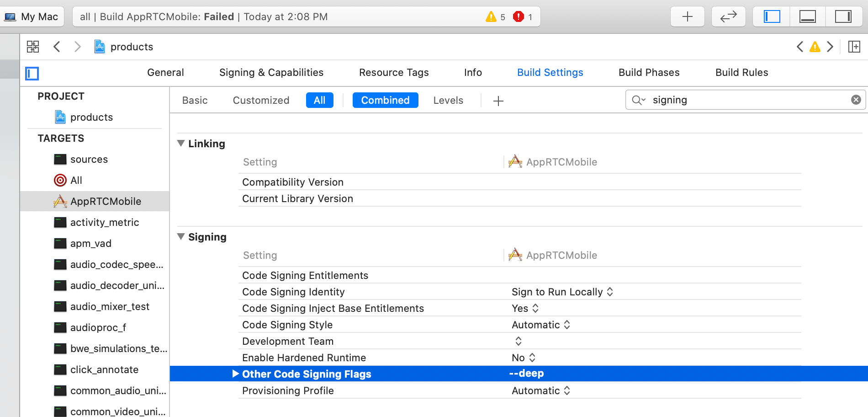The image size is (868, 417).
Task: Select the Build Settings tab
Action: [x=550, y=73]
